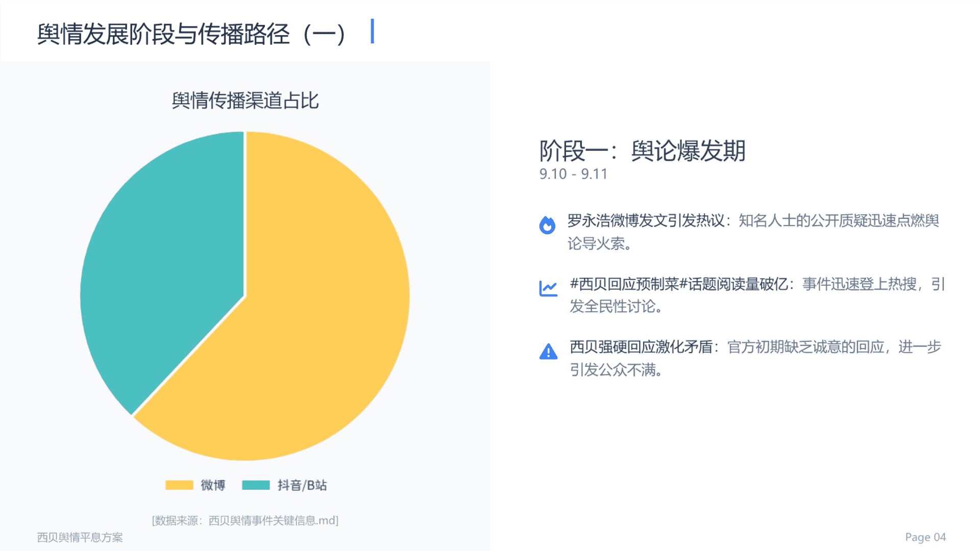Click the 罗永浩微博发文引发热议 bullet text
The height and width of the screenshot is (551, 980).
[646, 221]
